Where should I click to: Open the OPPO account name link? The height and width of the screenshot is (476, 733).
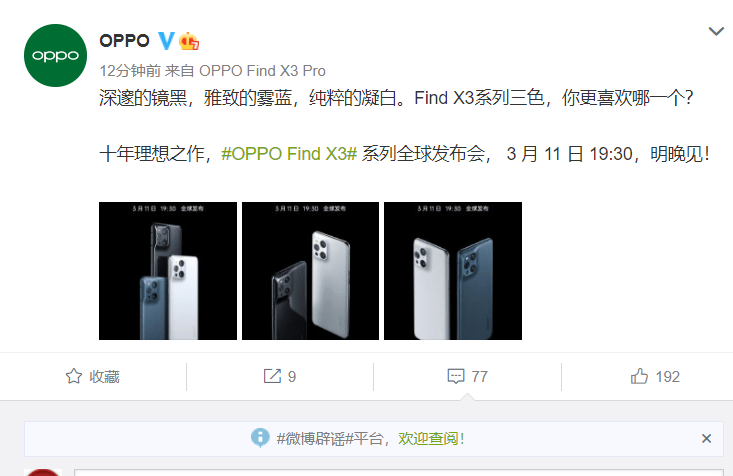(124, 41)
